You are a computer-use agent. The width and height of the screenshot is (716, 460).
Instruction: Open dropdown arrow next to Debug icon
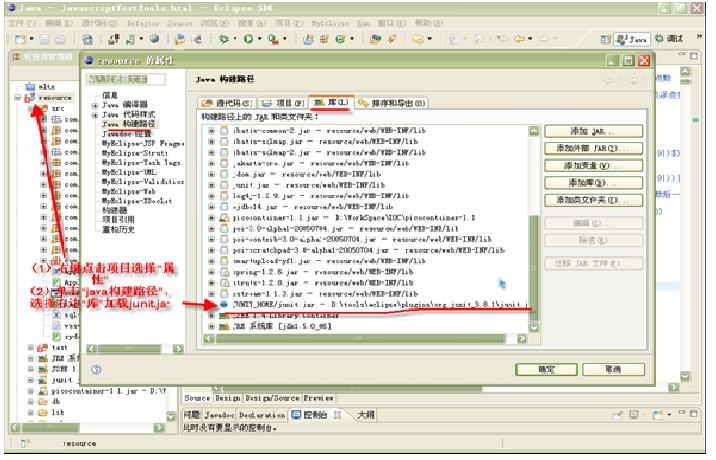point(234,39)
